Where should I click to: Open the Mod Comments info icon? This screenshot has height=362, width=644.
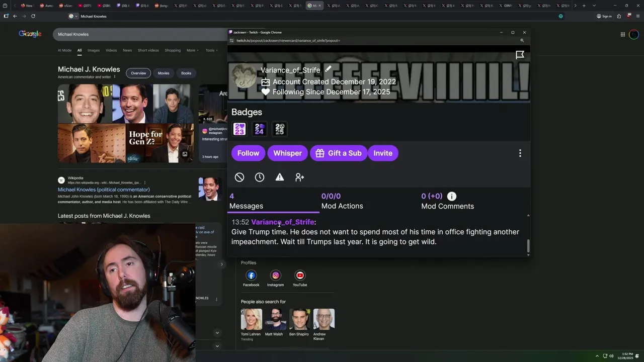tap(452, 197)
